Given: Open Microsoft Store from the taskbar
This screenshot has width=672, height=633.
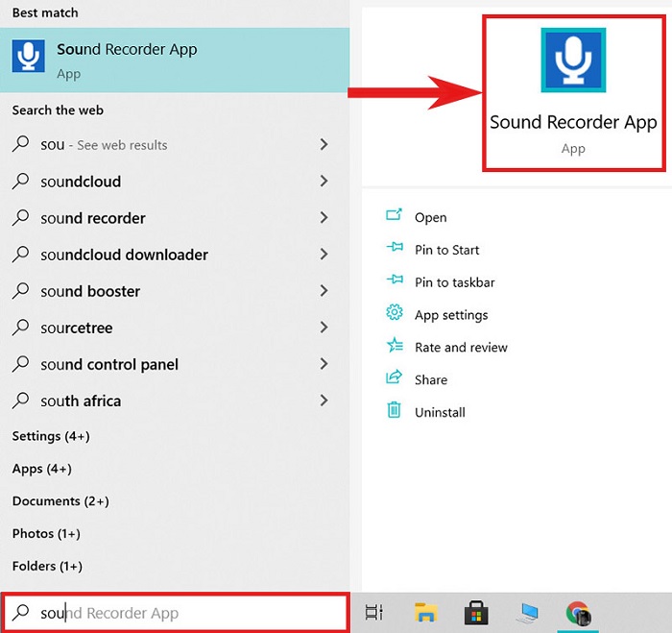Looking at the screenshot, I should 477,612.
